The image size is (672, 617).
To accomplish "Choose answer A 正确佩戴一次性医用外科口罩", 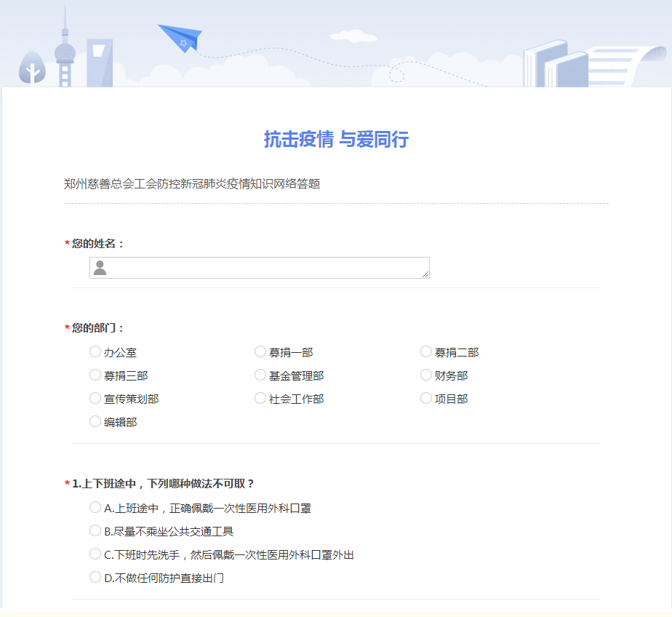I will click(x=95, y=508).
